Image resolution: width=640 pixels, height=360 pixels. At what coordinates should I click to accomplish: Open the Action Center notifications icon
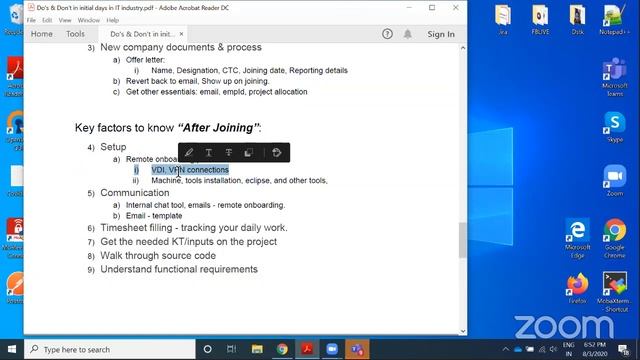(x=623, y=349)
